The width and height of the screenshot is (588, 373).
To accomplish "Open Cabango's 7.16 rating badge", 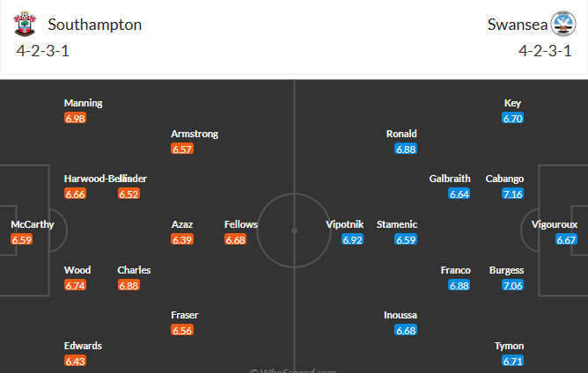I will [512, 194].
